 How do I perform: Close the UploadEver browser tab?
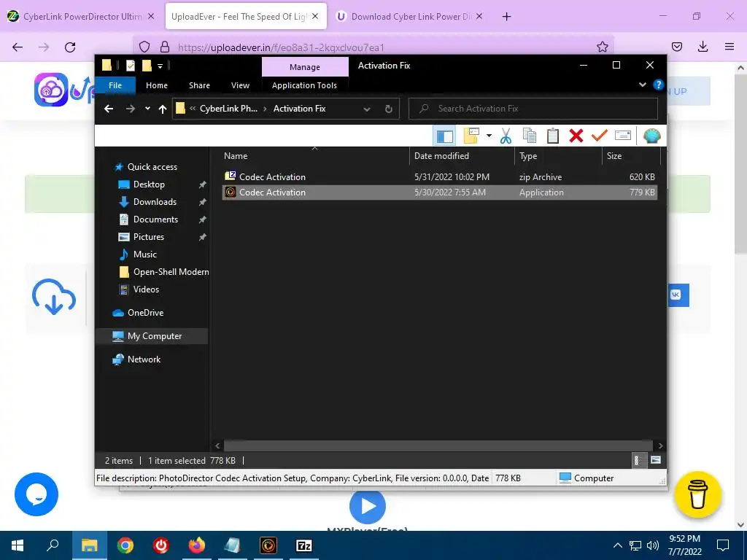pyautogui.click(x=315, y=16)
